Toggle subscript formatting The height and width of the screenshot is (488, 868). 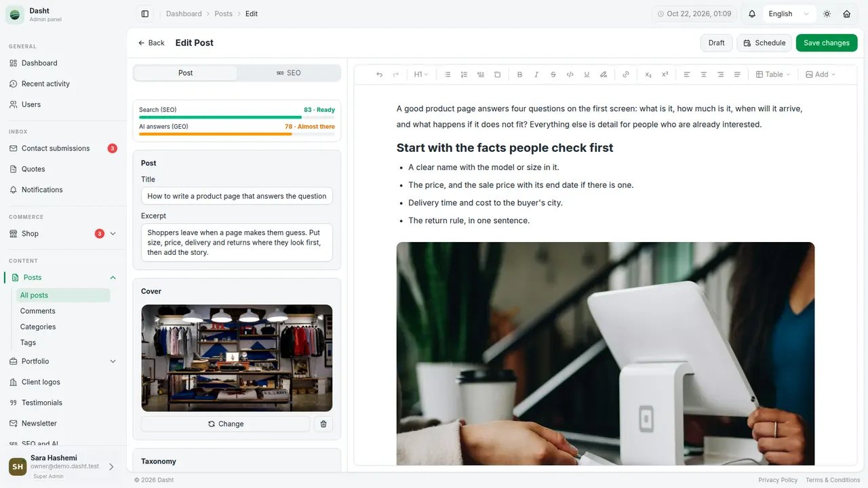click(648, 75)
